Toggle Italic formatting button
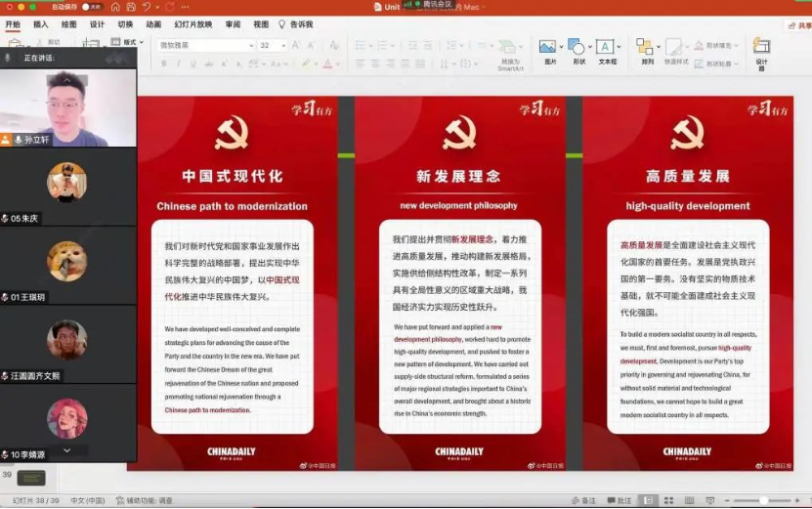 tap(178, 64)
